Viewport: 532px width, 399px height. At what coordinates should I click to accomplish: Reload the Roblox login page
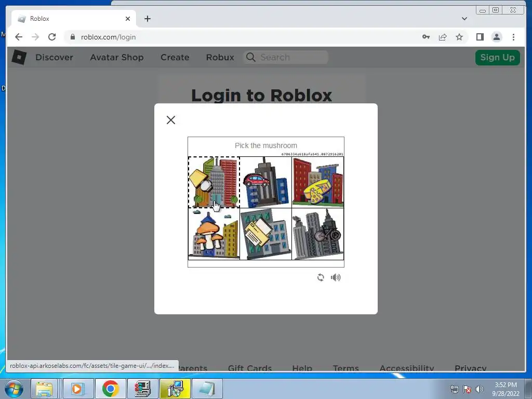[x=52, y=37]
